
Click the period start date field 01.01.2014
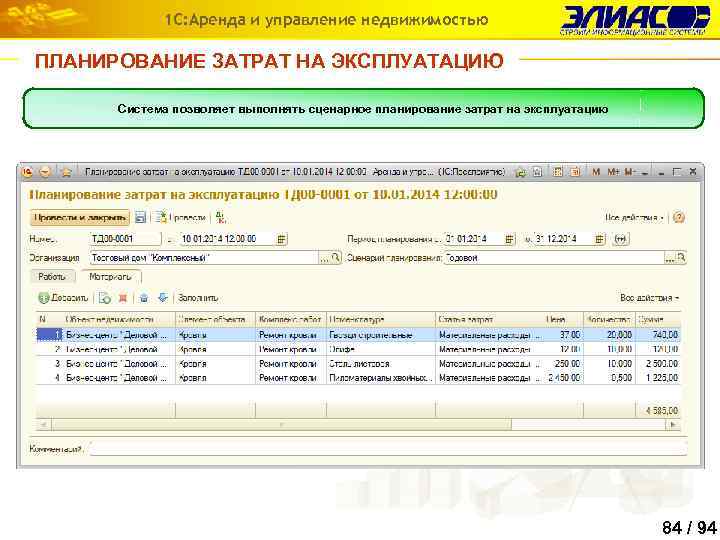tap(474, 239)
